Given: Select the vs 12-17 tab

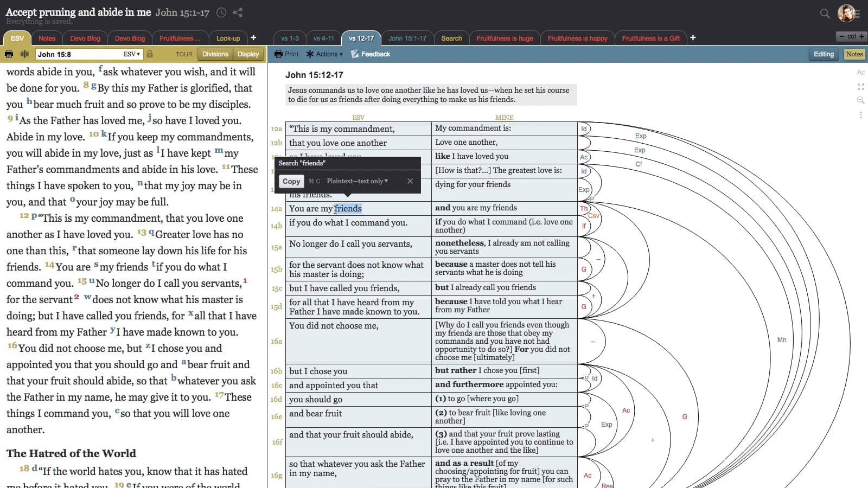Looking at the screenshot, I should [361, 38].
